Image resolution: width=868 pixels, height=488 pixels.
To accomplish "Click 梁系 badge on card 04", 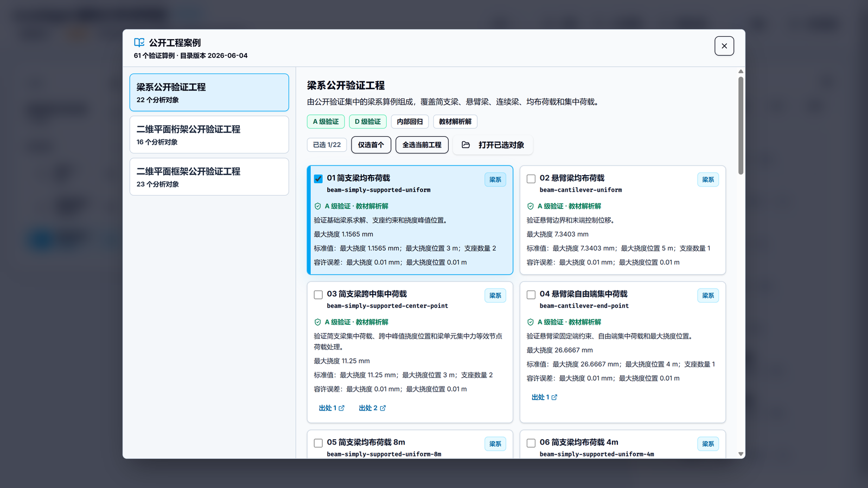I will point(708,296).
